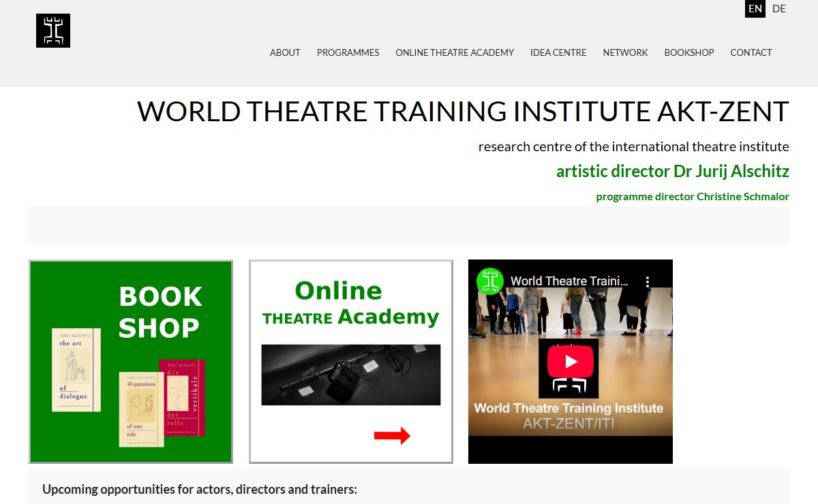
Task: Click the Online Theatre Academy heading in the banner
Action: pos(350,304)
